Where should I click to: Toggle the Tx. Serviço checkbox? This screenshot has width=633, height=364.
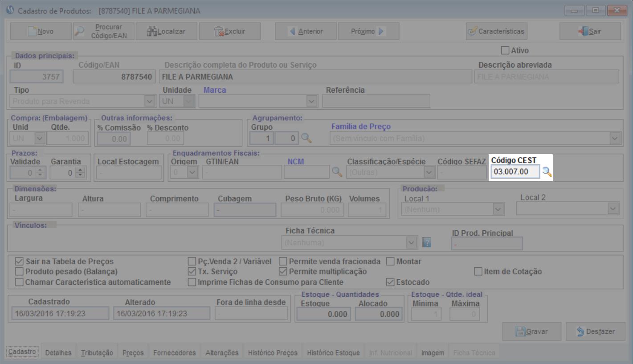(192, 271)
